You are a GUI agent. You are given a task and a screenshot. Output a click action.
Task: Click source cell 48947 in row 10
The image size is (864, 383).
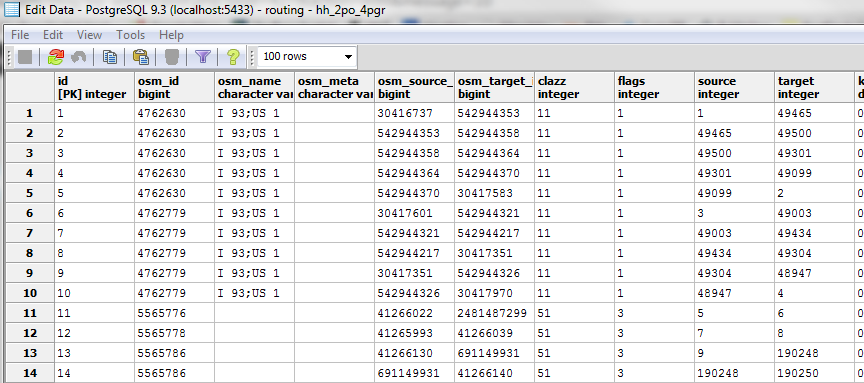734,293
